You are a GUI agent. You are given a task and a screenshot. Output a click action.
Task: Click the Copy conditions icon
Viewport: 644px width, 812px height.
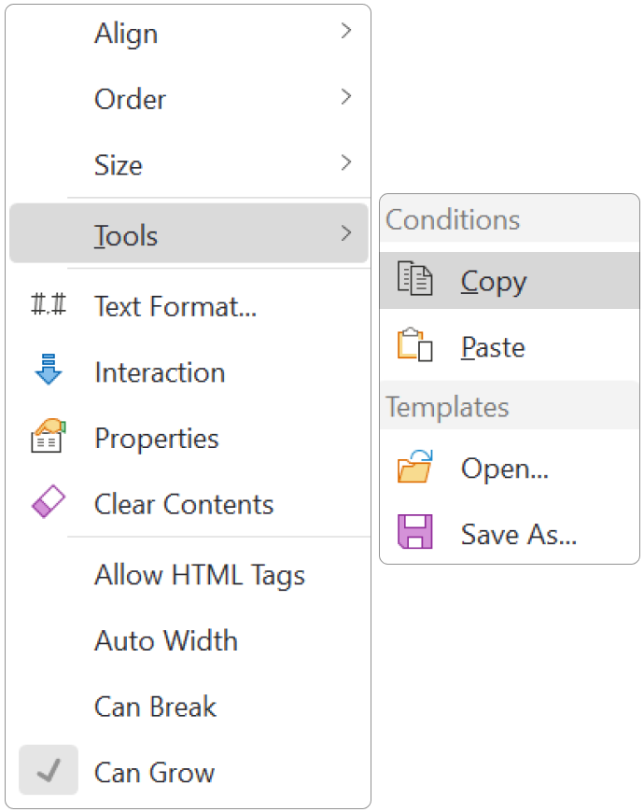415,281
